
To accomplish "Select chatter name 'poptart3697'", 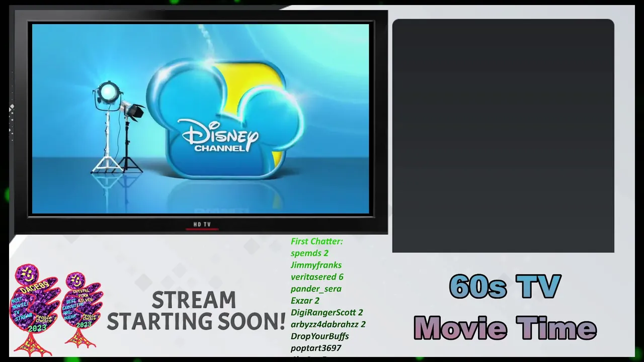I will point(316,348).
